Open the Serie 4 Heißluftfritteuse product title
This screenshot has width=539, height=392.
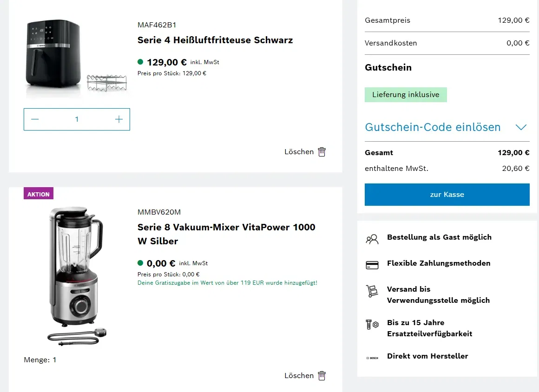215,40
